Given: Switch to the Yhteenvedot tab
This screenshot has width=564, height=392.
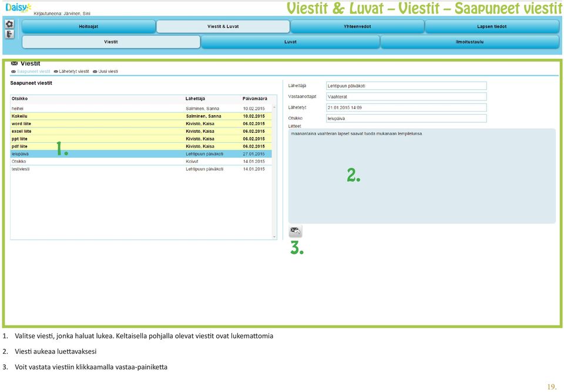Looking at the screenshot, I should click(357, 26).
